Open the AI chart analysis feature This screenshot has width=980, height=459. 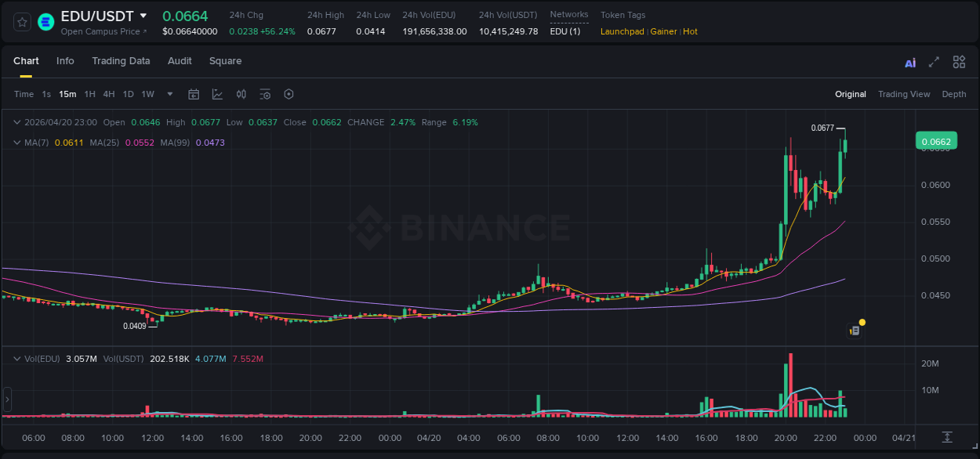[x=909, y=62]
